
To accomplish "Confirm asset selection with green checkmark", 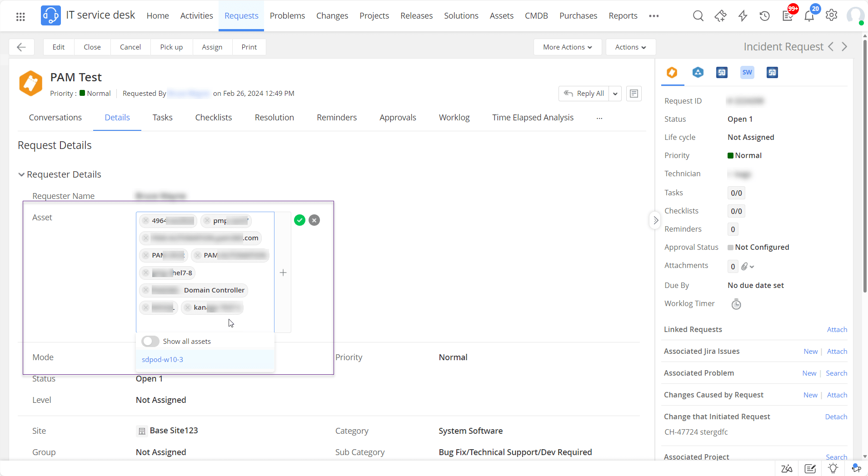I will [299, 220].
